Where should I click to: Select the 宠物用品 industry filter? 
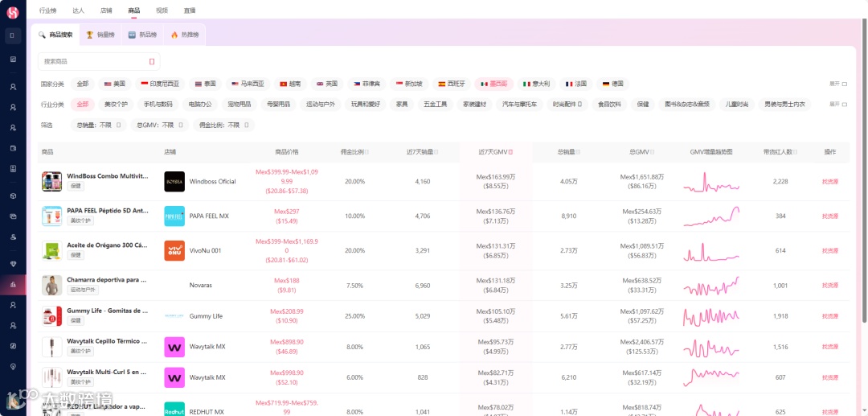[x=239, y=104]
